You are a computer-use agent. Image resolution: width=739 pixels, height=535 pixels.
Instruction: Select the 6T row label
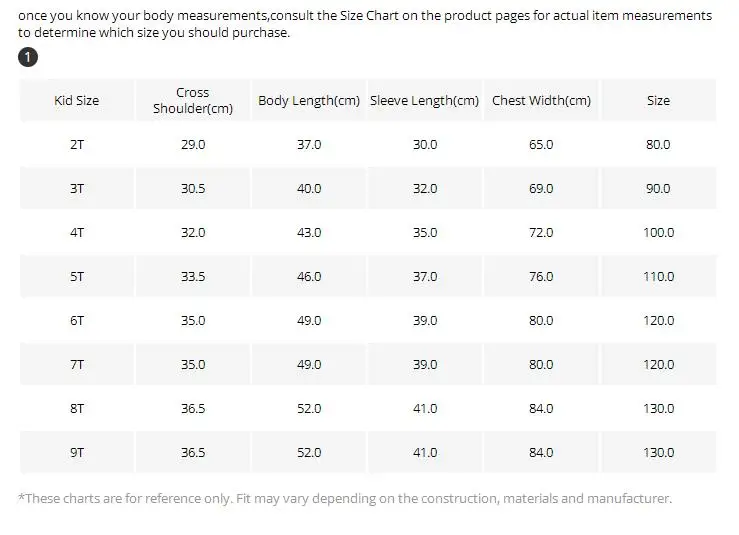coord(77,321)
